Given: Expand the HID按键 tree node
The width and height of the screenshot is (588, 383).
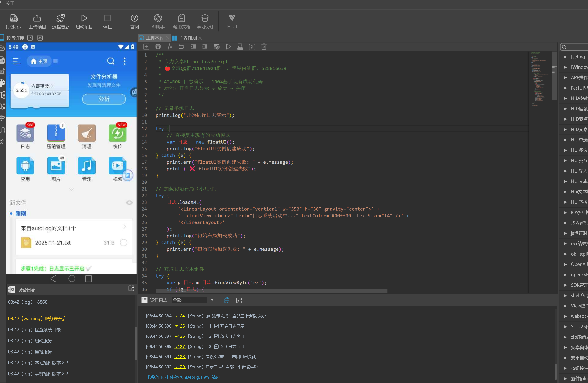Looking at the screenshot, I should (x=565, y=98).
